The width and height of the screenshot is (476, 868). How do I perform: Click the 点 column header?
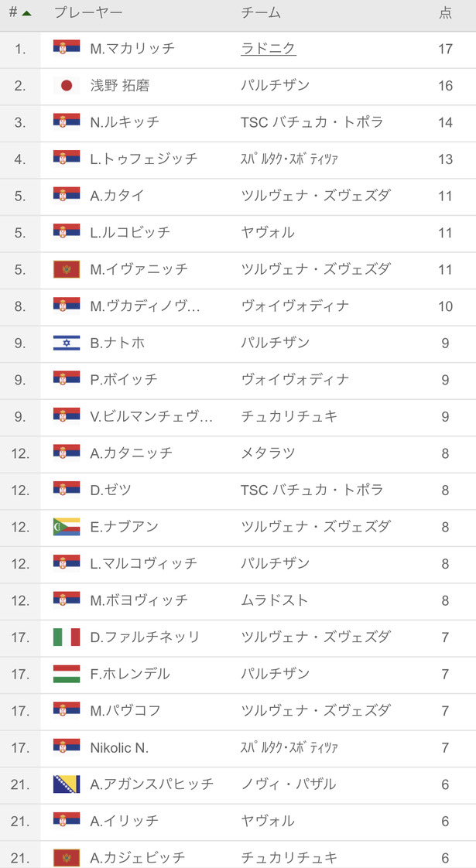pos(445,13)
